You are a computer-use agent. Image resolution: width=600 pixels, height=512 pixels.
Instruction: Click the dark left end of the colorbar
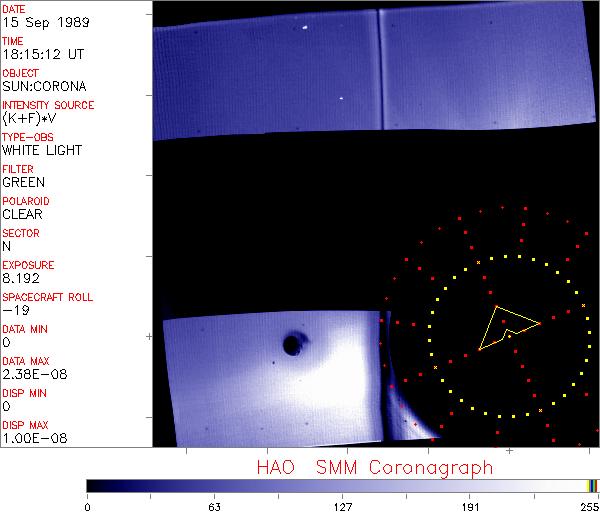[95, 486]
